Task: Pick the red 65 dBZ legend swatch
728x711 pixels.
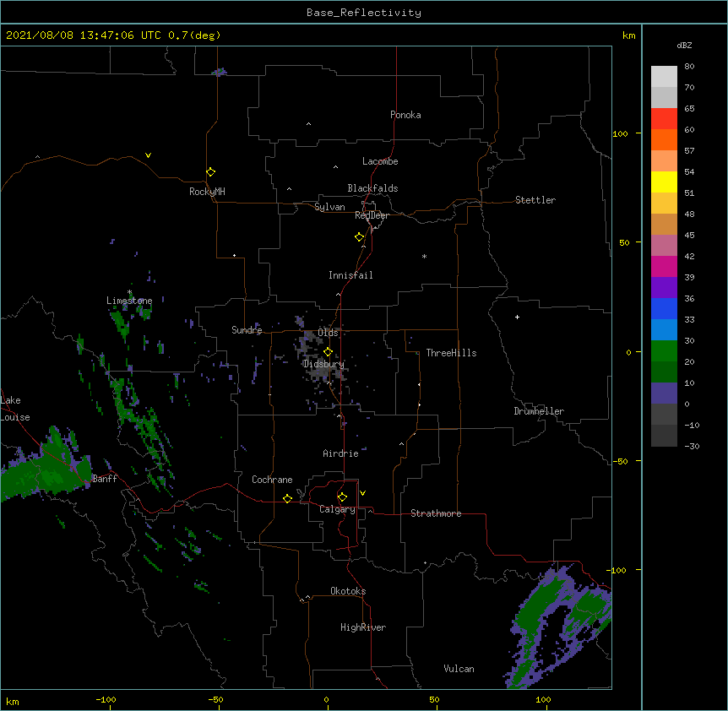Action: click(664, 118)
